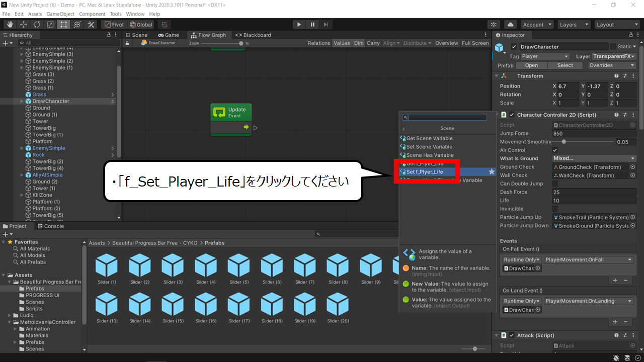Pick Ground Check object selector circle
Screen dimensions: 644x362
[x=632, y=167]
